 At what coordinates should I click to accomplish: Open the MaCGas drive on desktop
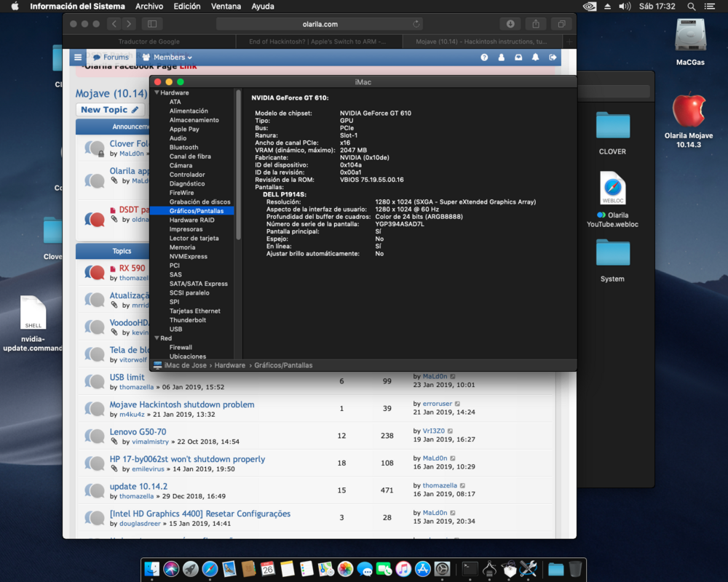click(x=689, y=36)
